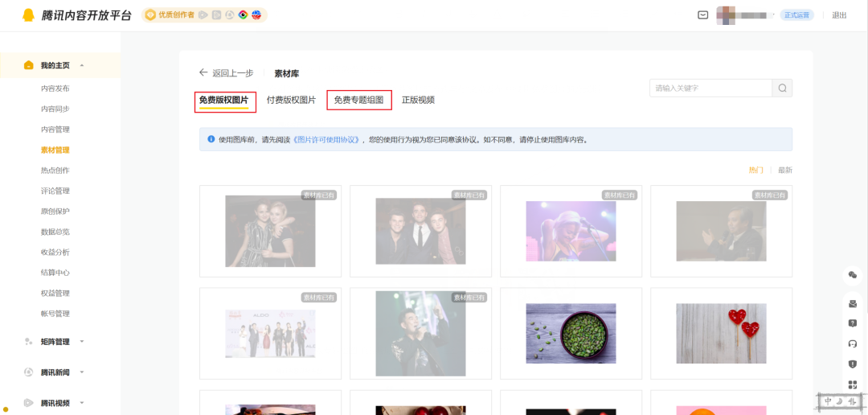This screenshot has width=868, height=415.
Task: Click the blue info icon in notice bar
Action: 211,139
